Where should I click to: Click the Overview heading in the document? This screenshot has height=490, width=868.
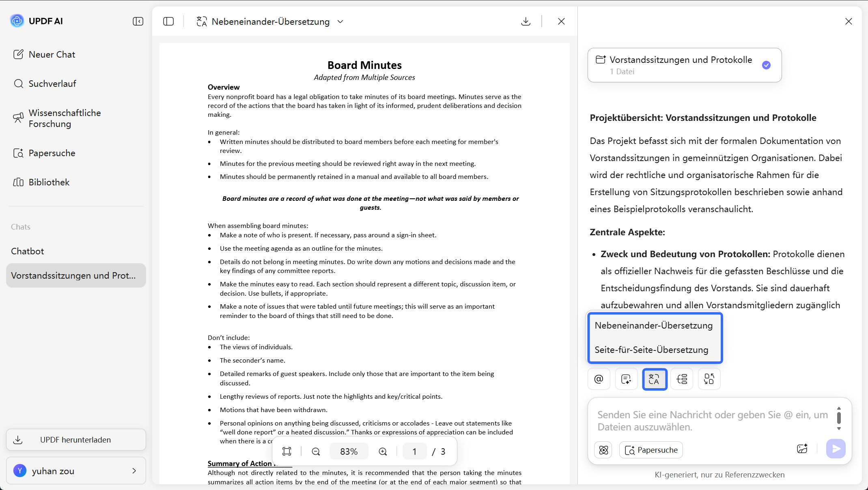pyautogui.click(x=224, y=87)
